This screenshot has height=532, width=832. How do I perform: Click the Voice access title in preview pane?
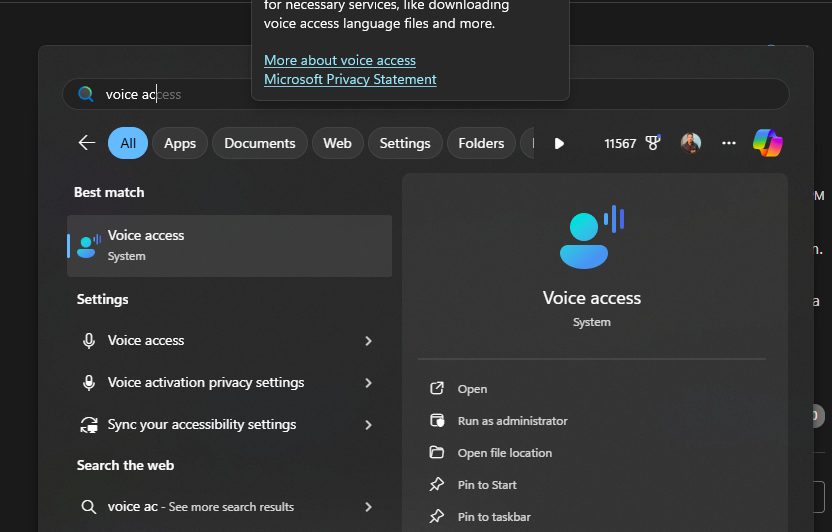(592, 298)
